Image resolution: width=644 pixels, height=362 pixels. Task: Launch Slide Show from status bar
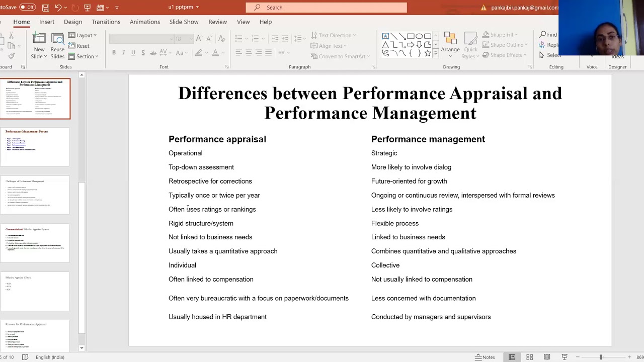tap(565, 357)
